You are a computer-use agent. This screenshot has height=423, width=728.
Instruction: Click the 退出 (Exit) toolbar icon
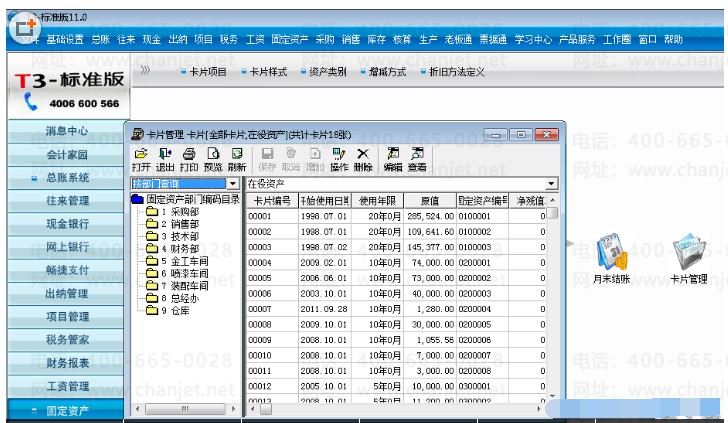pyautogui.click(x=165, y=159)
